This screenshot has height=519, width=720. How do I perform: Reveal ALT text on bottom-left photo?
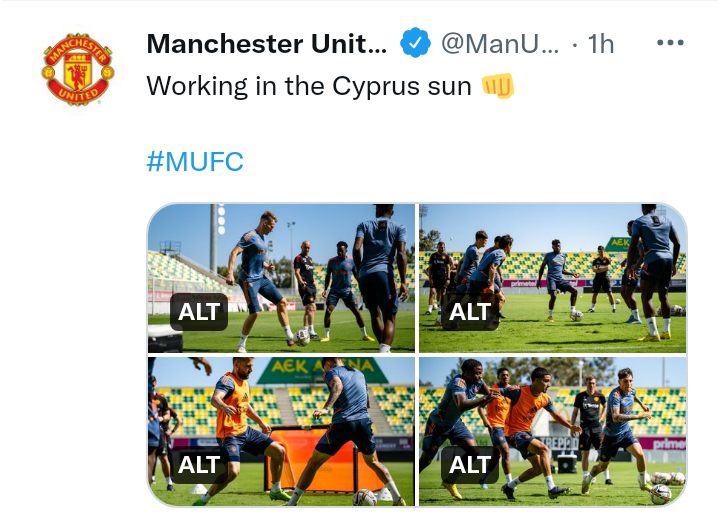198,465
